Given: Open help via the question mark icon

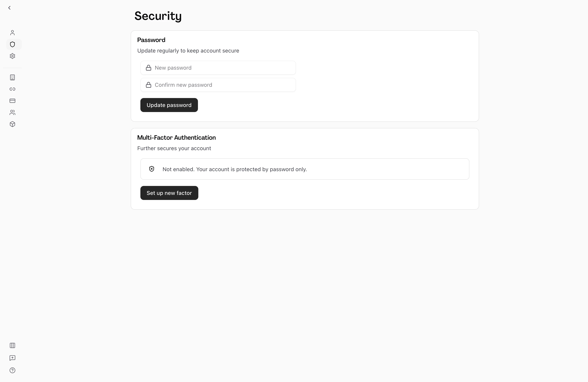Looking at the screenshot, I should tap(12, 370).
